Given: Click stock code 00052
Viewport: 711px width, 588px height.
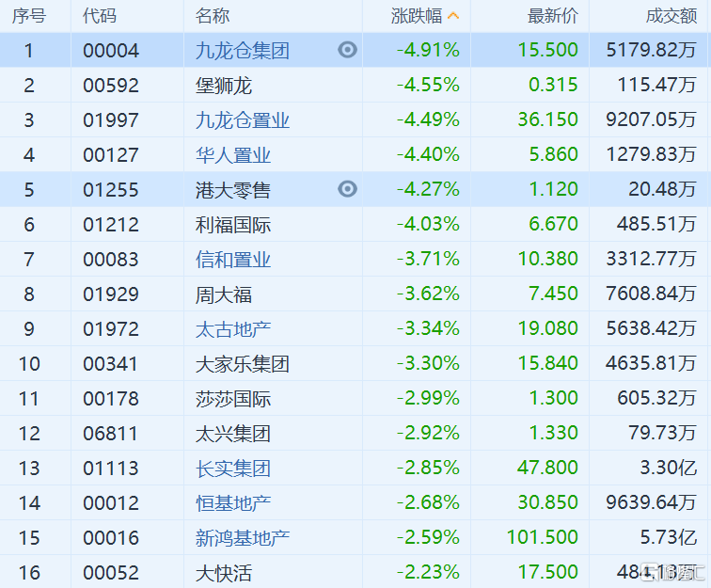Looking at the screenshot, I should 111,573.
